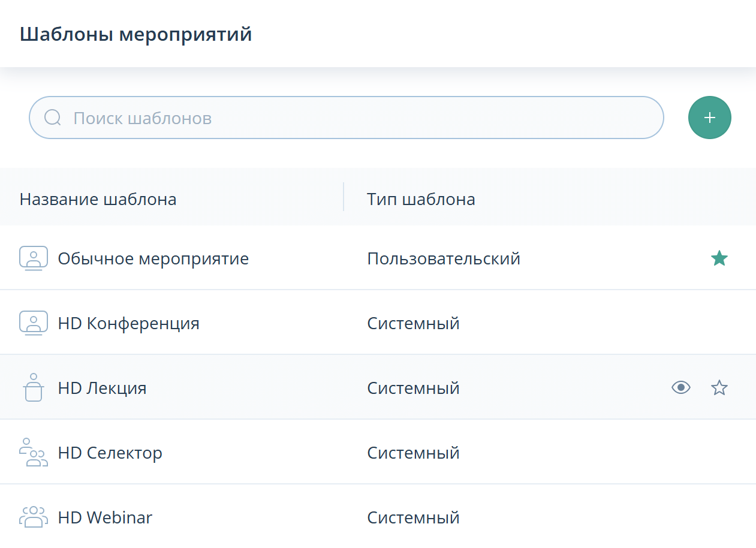756x548 pixels.
Task: Click the green plus icon to add a template
Action: 710,118
